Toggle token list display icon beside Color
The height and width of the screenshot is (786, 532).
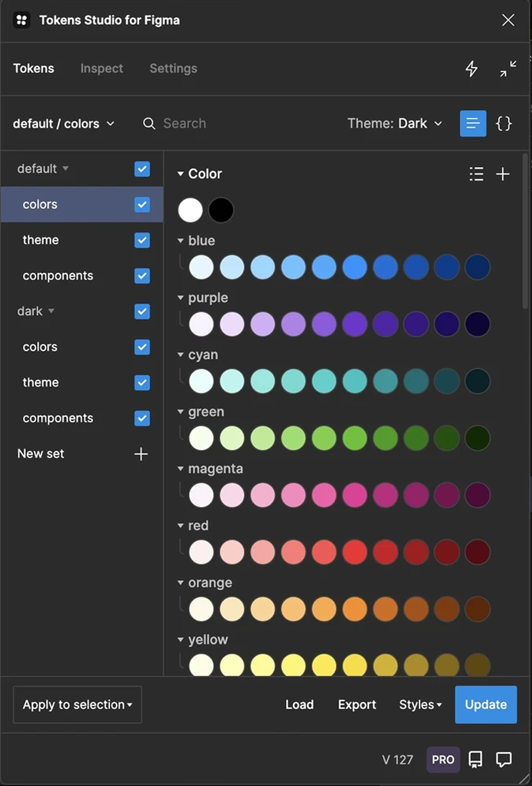(x=476, y=174)
